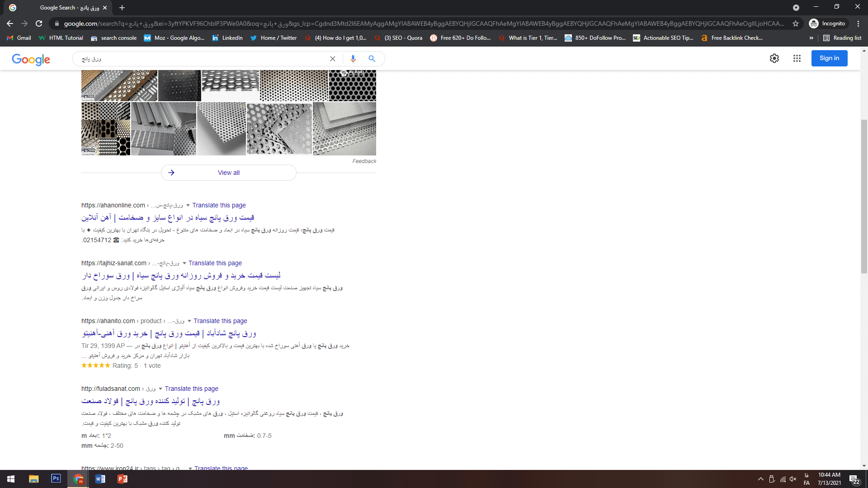Open the fuladsanat.com result title
The width and height of the screenshot is (868, 488).
pos(151,401)
